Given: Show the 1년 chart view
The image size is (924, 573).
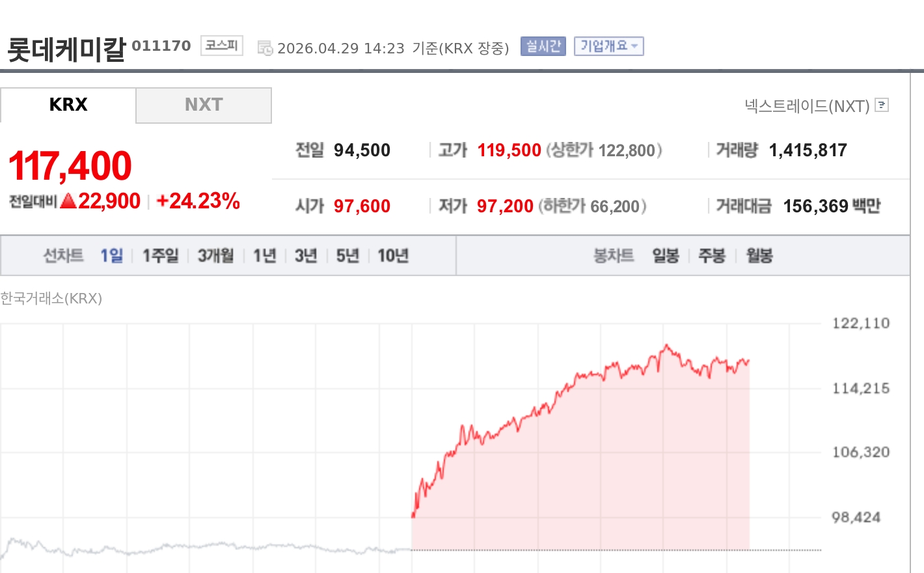Looking at the screenshot, I should point(263,255).
